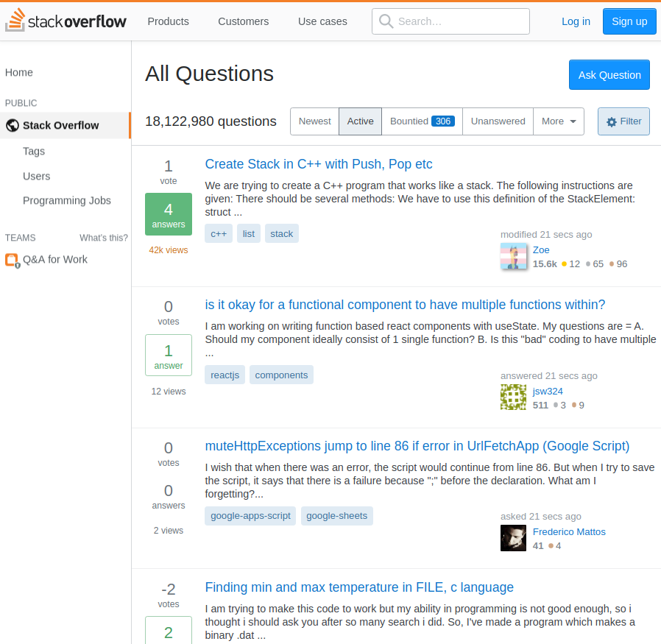Open the Customers nav item
Image resolution: width=661 pixels, height=644 pixels.
point(243,21)
